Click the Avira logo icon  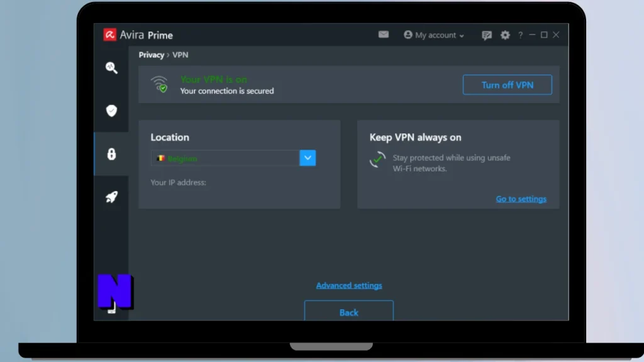(x=109, y=35)
